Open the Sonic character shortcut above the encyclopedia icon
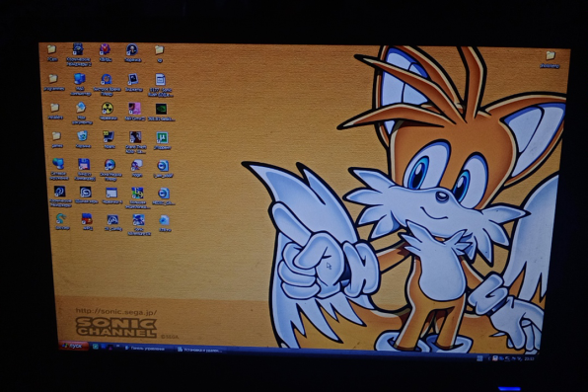 136,168
